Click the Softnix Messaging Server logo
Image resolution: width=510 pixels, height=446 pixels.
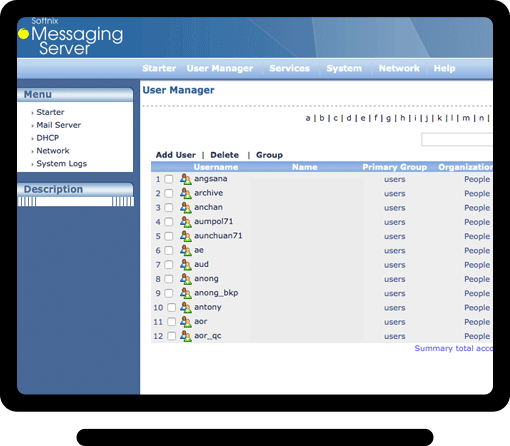click(x=71, y=37)
